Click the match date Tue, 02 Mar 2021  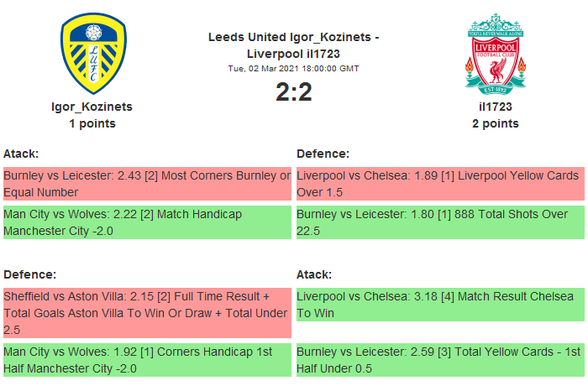click(294, 68)
